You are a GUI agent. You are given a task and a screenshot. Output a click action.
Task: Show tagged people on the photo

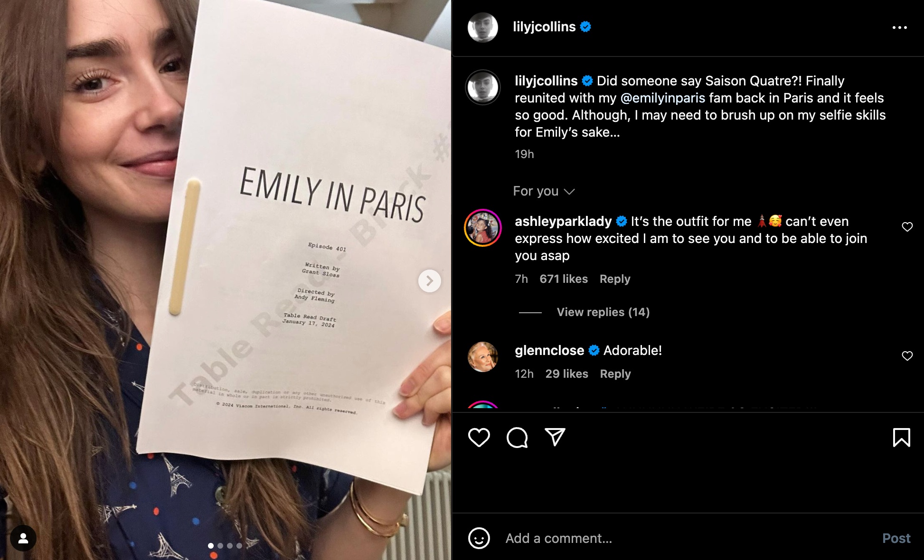(23, 538)
